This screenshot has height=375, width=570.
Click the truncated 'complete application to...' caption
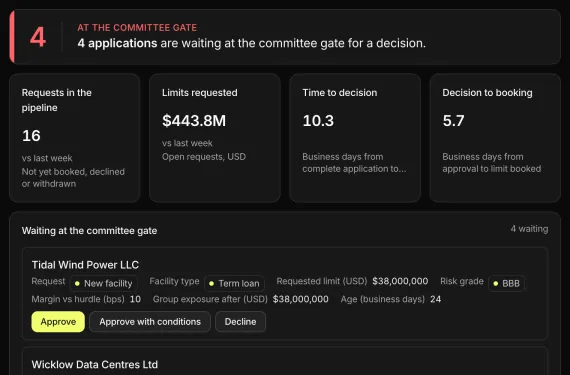354,169
